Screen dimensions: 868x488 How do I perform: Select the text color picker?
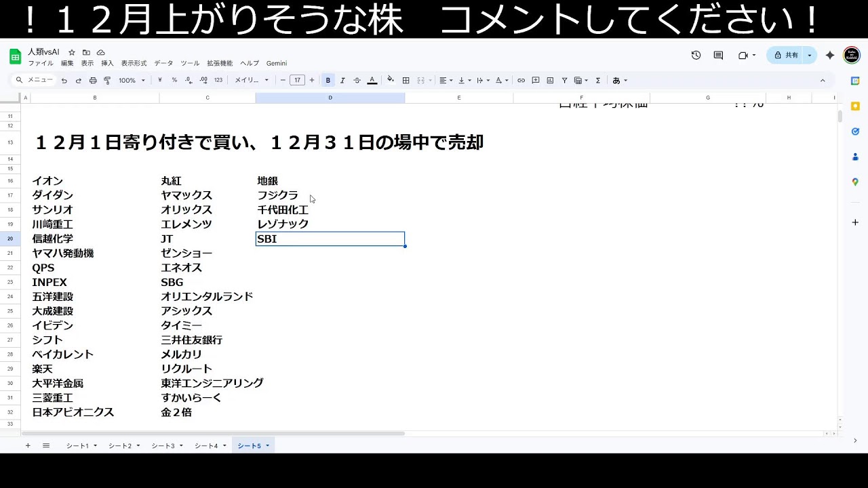(371, 81)
